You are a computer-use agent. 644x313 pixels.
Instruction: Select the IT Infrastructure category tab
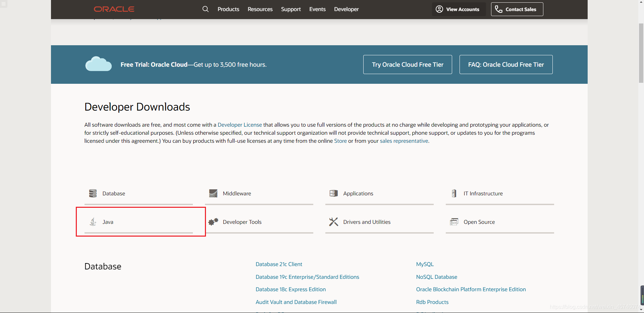(500, 194)
